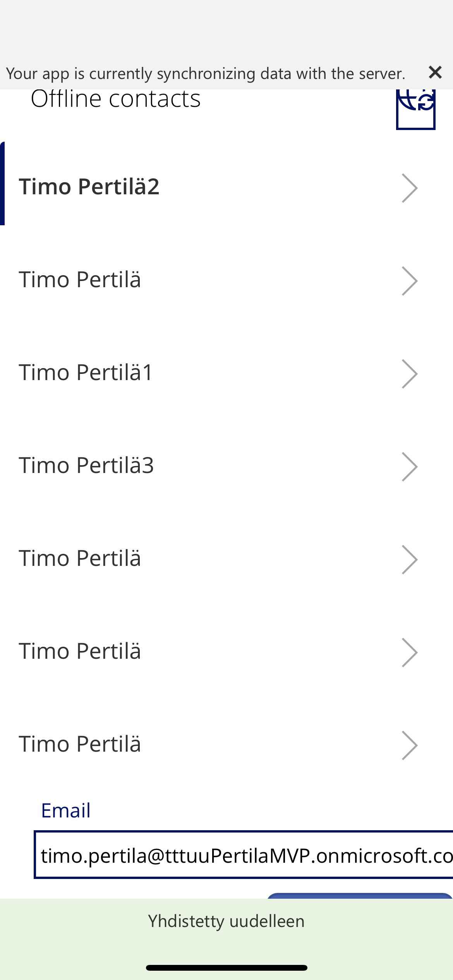
Task: Select the Timo Pertilä1 contact name
Action: click(x=86, y=372)
